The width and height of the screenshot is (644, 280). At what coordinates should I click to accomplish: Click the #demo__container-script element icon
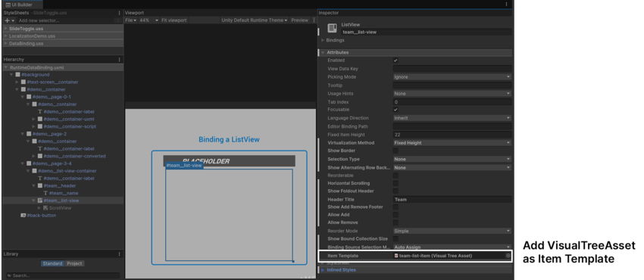point(40,126)
